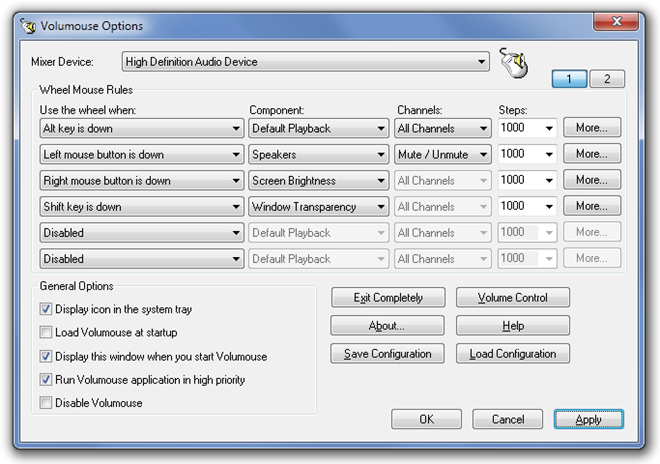Click the Exit Completely button
660x464 pixels.
tap(388, 298)
